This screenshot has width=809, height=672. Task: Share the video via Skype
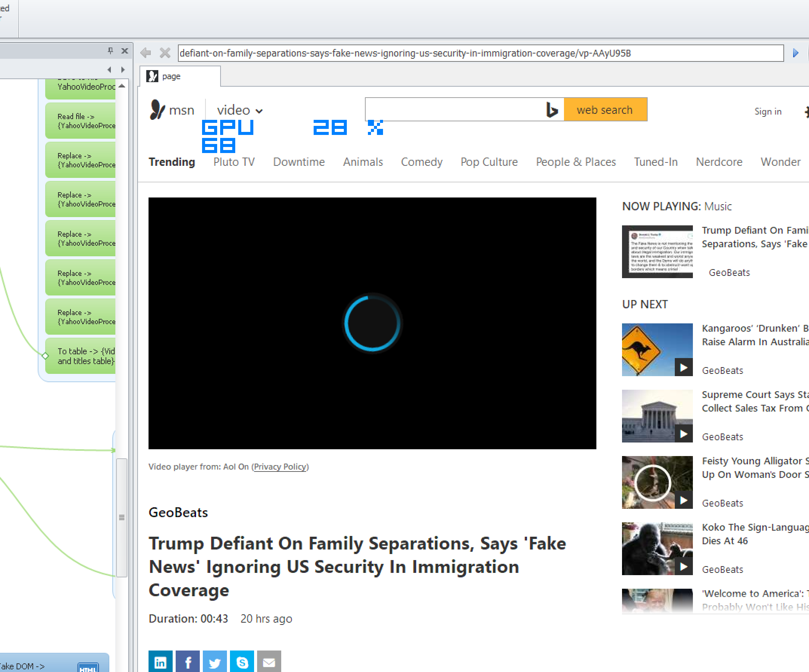(242, 661)
